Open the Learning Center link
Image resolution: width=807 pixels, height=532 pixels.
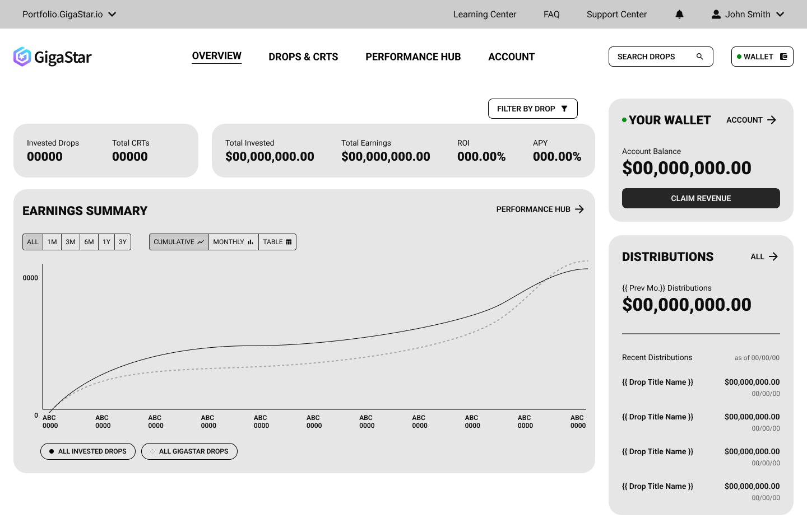pyautogui.click(x=485, y=15)
